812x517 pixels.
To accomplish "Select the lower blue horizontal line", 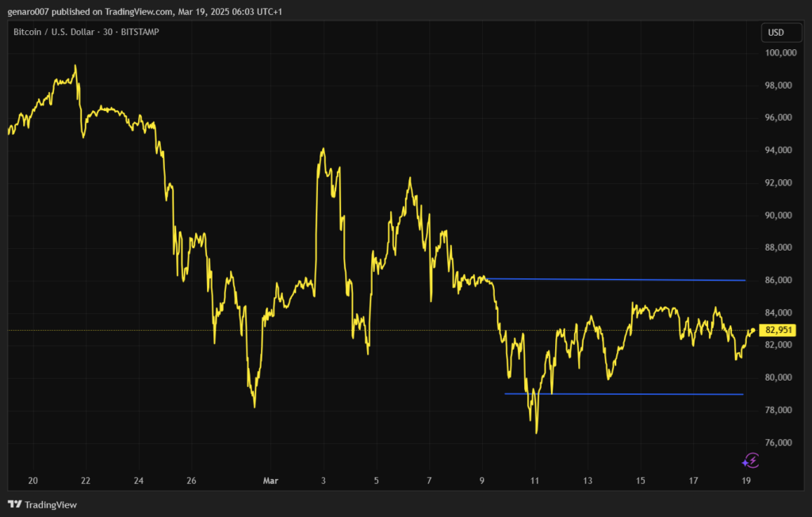I will click(634, 394).
